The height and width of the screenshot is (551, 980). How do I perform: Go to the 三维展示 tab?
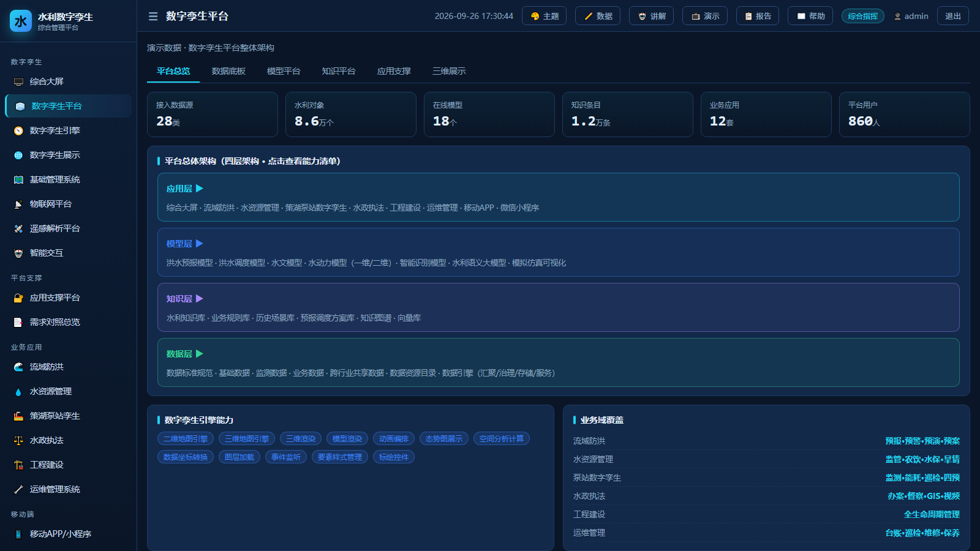coord(449,71)
